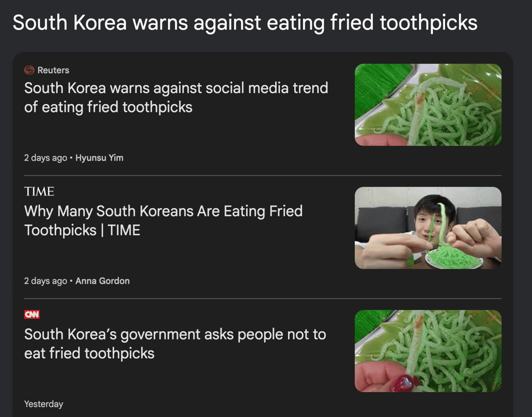Click the TIME publisher logo
This screenshot has height=417, width=532.
(x=39, y=192)
